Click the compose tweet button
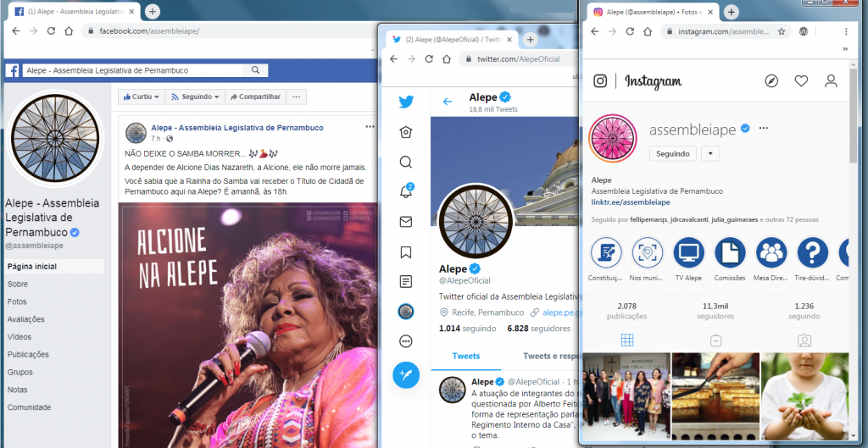The image size is (868, 448). [x=406, y=374]
